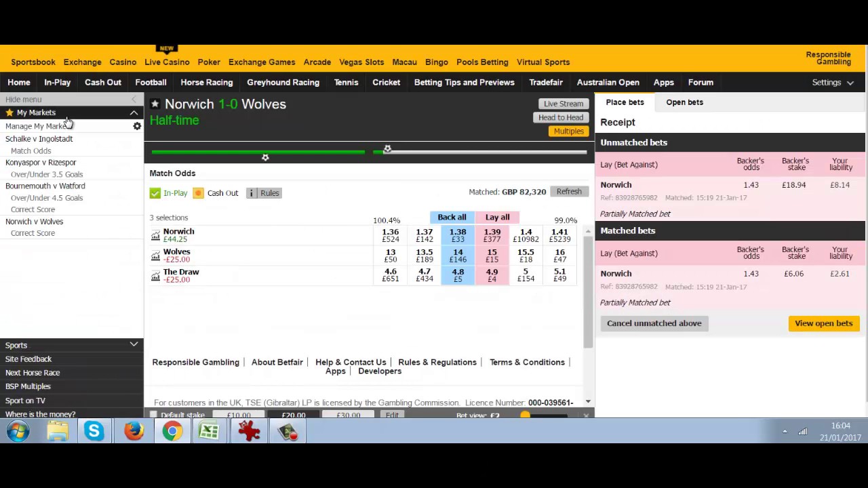The image size is (868, 488).
Task: Launch Firefox from the taskbar
Action: (134, 431)
